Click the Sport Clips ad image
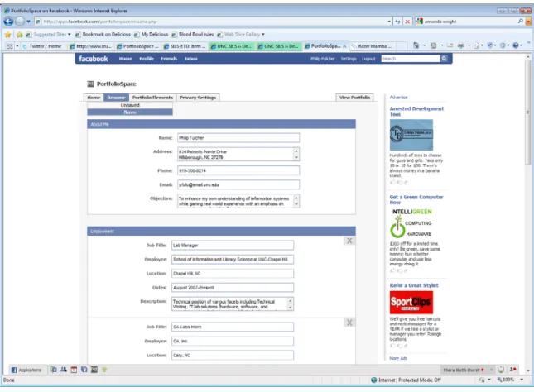This screenshot has width=534, height=392. (x=411, y=303)
